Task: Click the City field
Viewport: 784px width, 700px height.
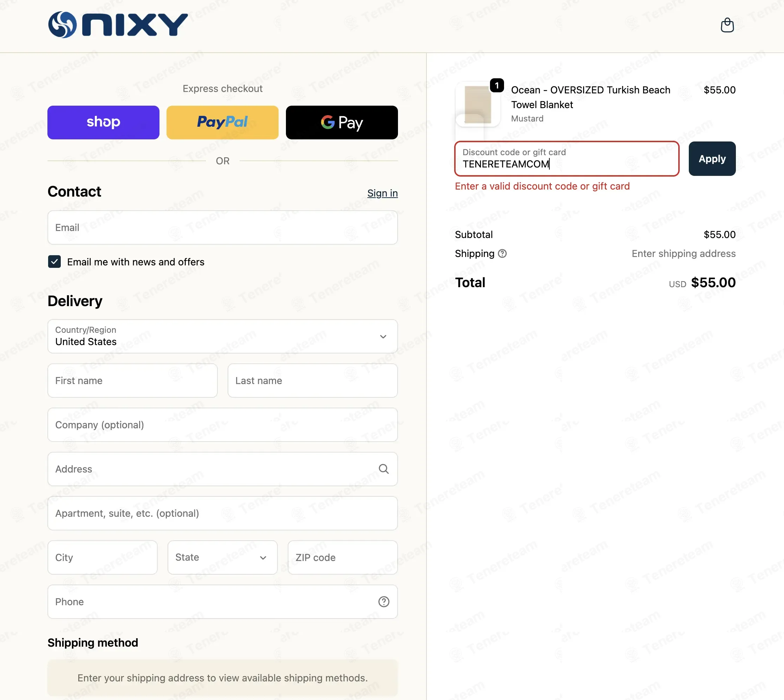Action: (102, 557)
